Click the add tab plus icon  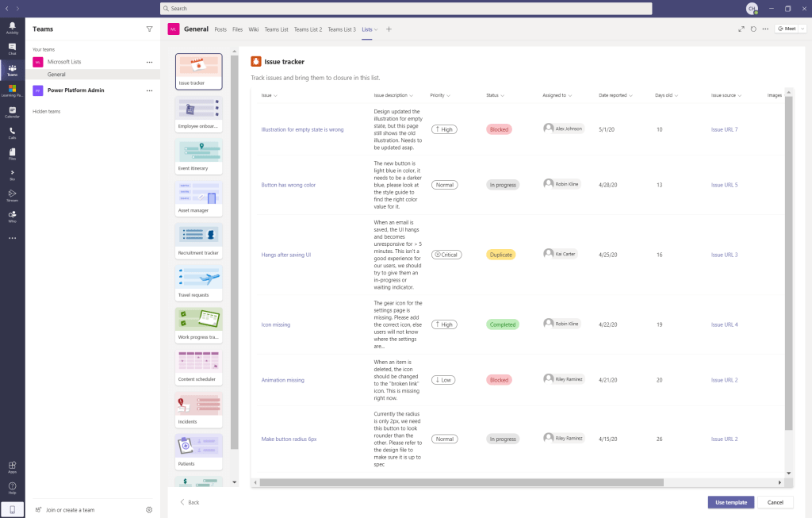(x=389, y=29)
